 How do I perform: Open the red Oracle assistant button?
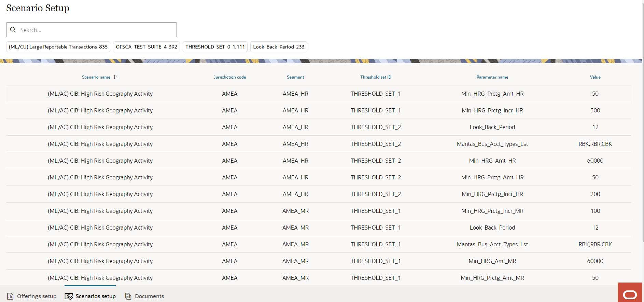coord(630,292)
